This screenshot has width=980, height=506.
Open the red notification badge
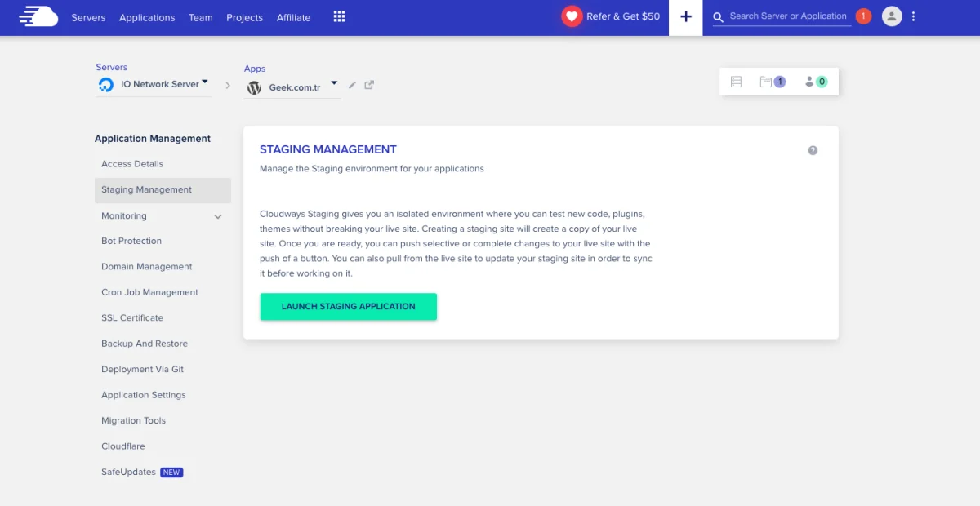(x=863, y=16)
